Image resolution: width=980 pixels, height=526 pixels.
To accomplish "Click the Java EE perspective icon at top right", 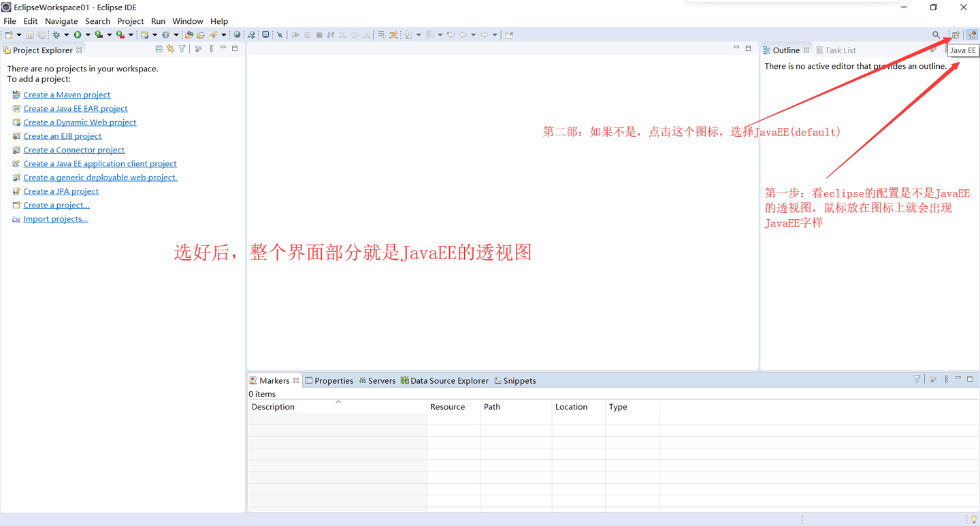I will (972, 35).
